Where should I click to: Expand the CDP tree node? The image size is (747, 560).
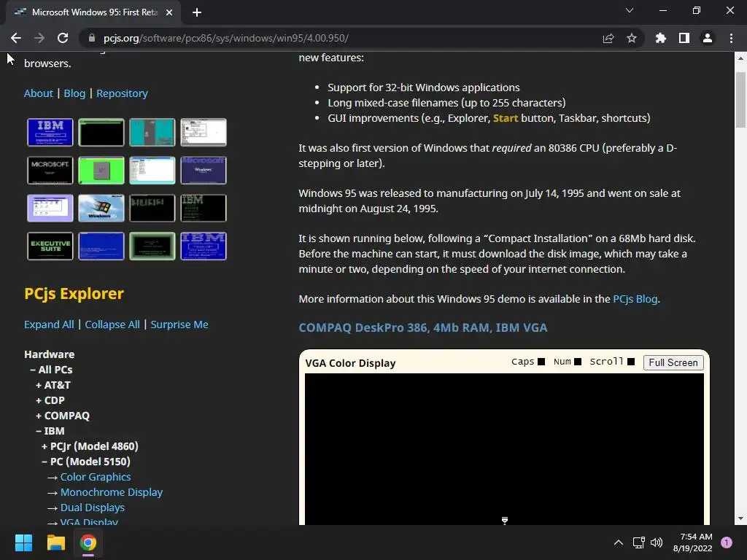click(50, 400)
